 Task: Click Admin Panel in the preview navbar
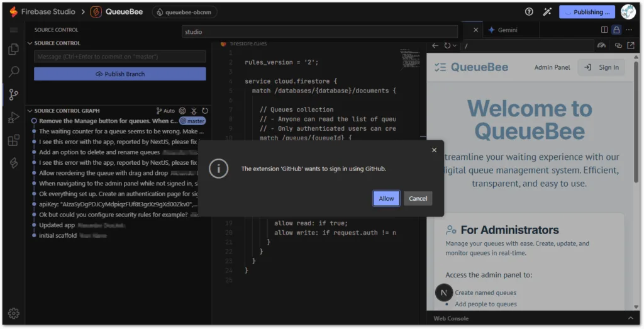552,67
